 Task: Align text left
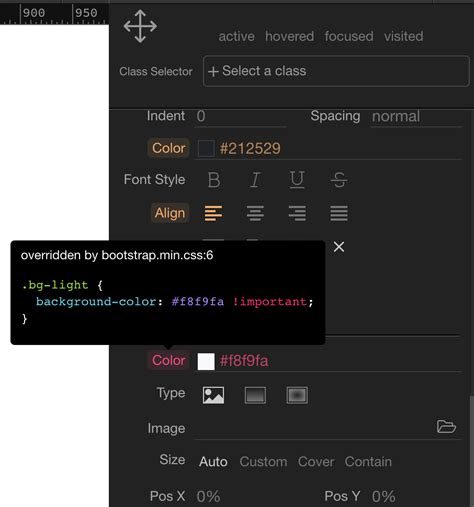213,213
